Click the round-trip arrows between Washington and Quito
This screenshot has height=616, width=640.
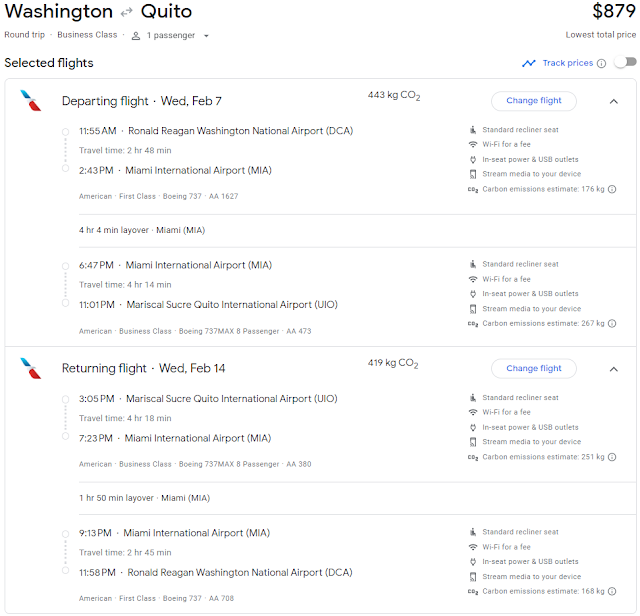[x=127, y=13]
